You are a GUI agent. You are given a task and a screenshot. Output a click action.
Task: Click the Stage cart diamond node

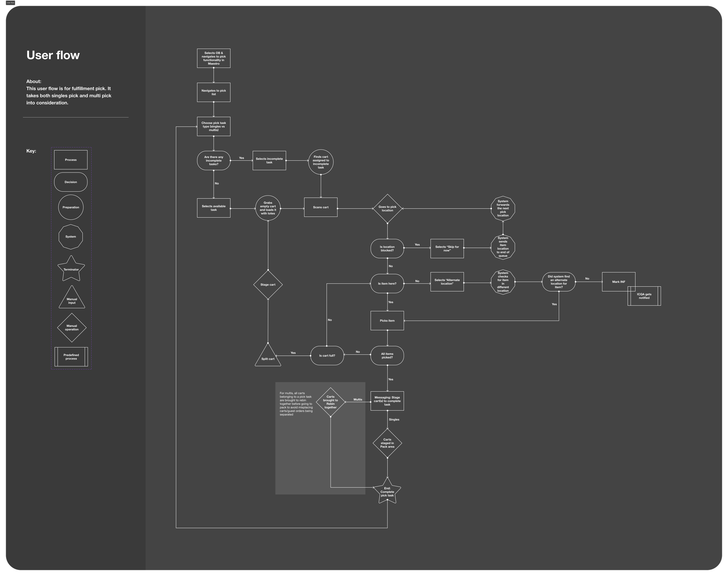268,285
